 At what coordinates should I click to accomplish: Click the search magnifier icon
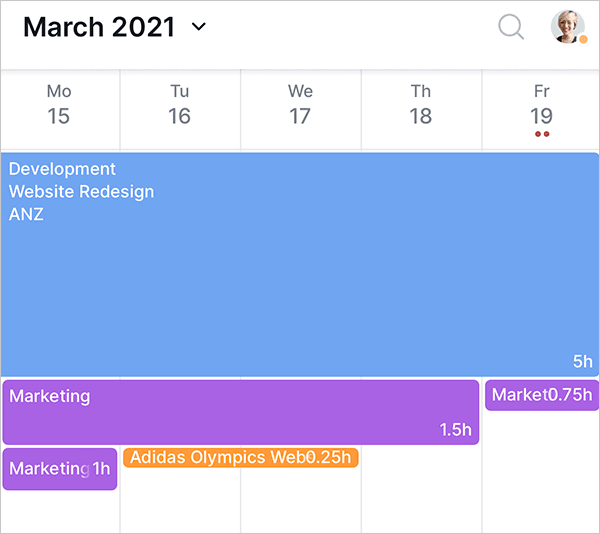coord(511,27)
